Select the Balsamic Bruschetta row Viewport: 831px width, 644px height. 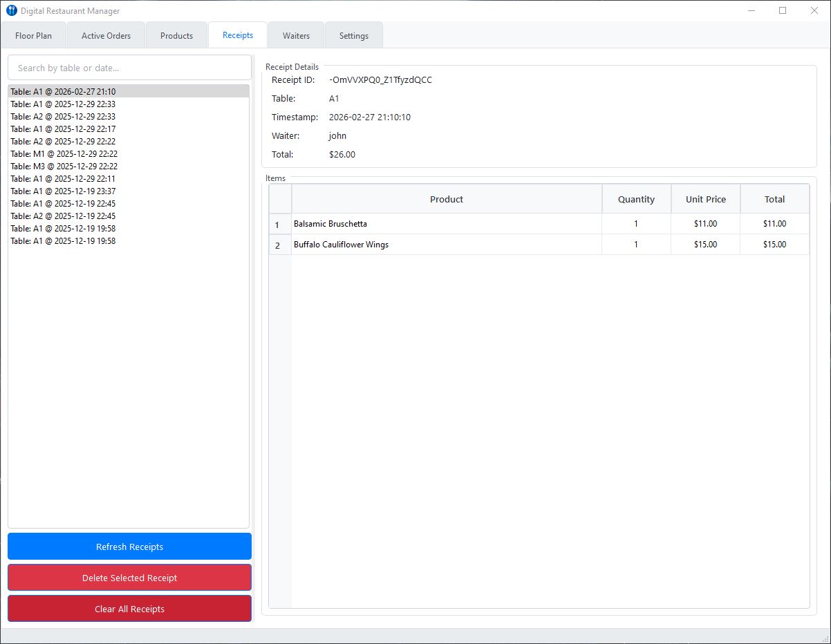[447, 224]
